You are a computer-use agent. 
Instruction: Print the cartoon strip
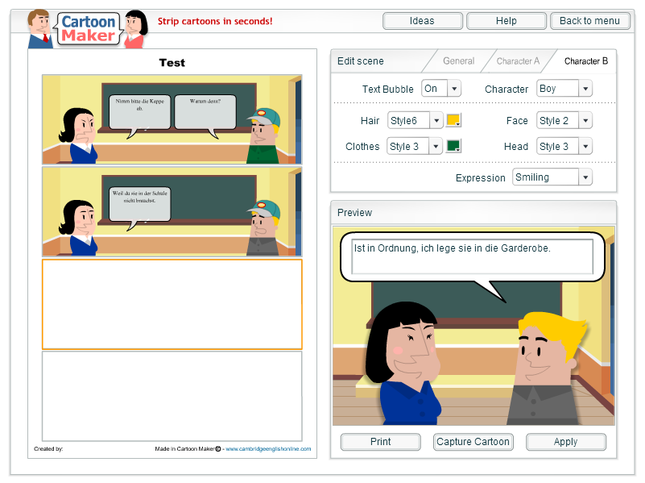tap(380, 442)
